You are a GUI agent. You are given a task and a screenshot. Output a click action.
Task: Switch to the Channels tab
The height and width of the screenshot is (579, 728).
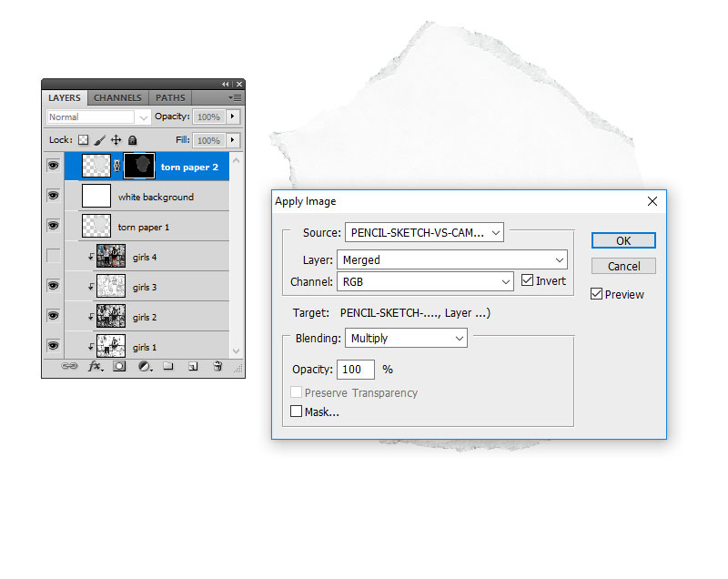point(117,98)
